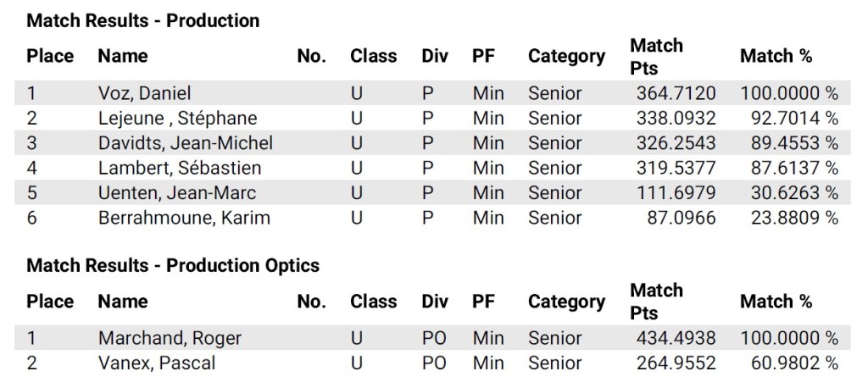The width and height of the screenshot is (868, 388).
Task: Click the 60.9802 % percentage cell
Action: point(794,363)
